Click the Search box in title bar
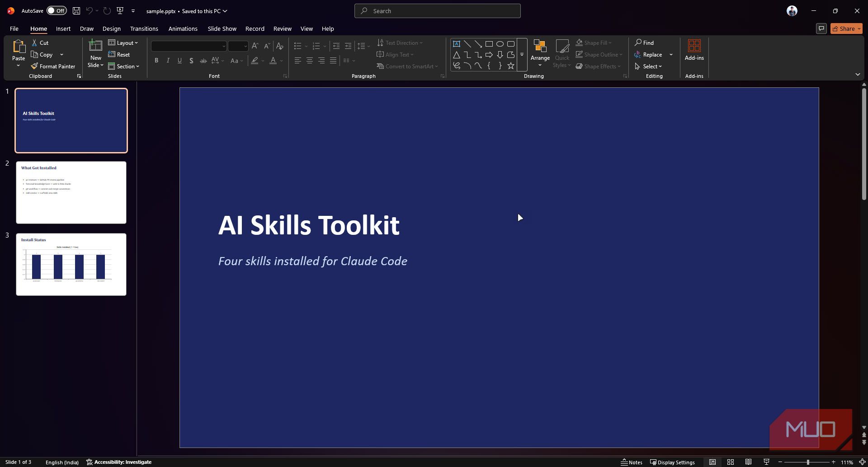Viewport: 868px width, 467px height. pos(437,11)
